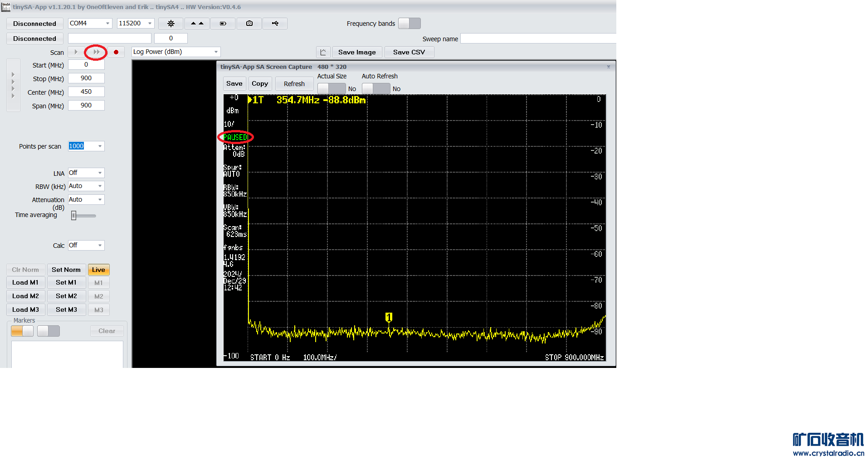Open screen capture with camera icon
Image resolution: width=868 pixels, height=459 pixels.
coord(249,24)
